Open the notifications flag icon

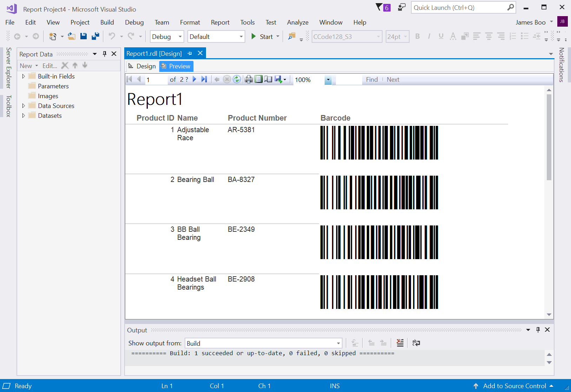click(383, 7)
